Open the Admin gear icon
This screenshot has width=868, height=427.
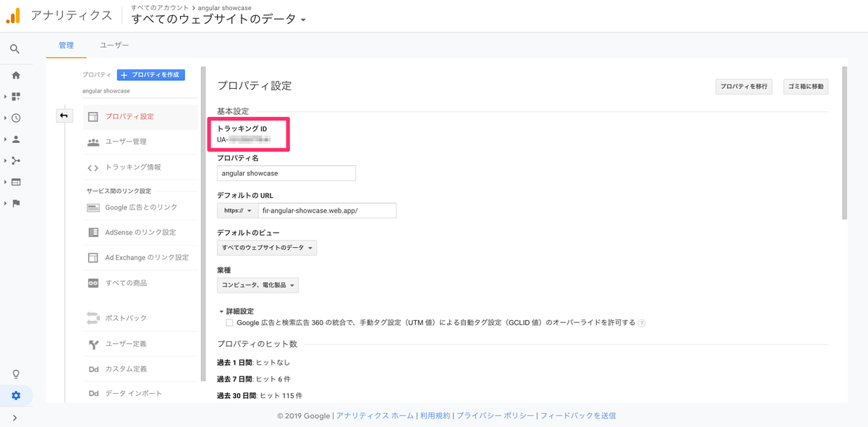15,395
